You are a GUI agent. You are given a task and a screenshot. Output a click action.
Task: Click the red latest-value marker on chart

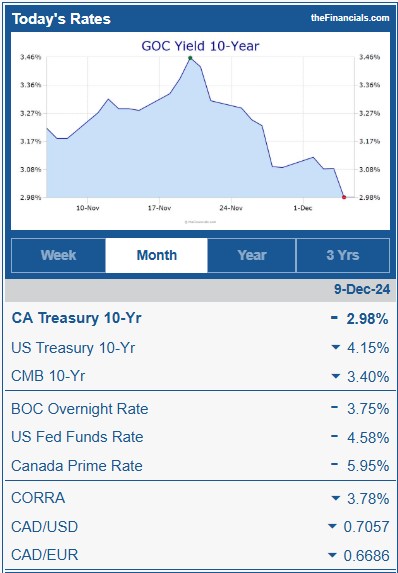click(344, 197)
